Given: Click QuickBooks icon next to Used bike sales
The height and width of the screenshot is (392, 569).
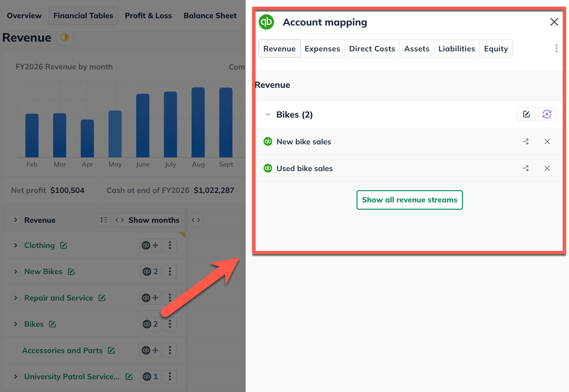Looking at the screenshot, I should tap(268, 168).
